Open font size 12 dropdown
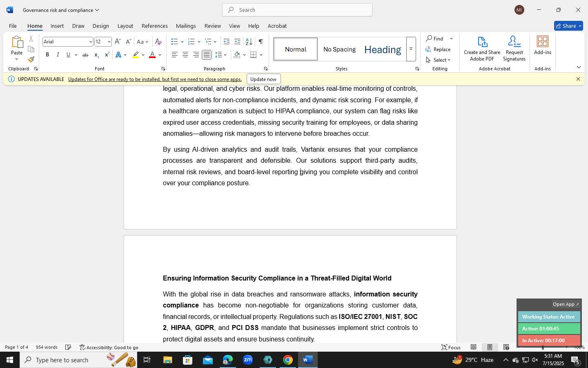Viewport: 588px width, 368px height. [x=109, y=42]
